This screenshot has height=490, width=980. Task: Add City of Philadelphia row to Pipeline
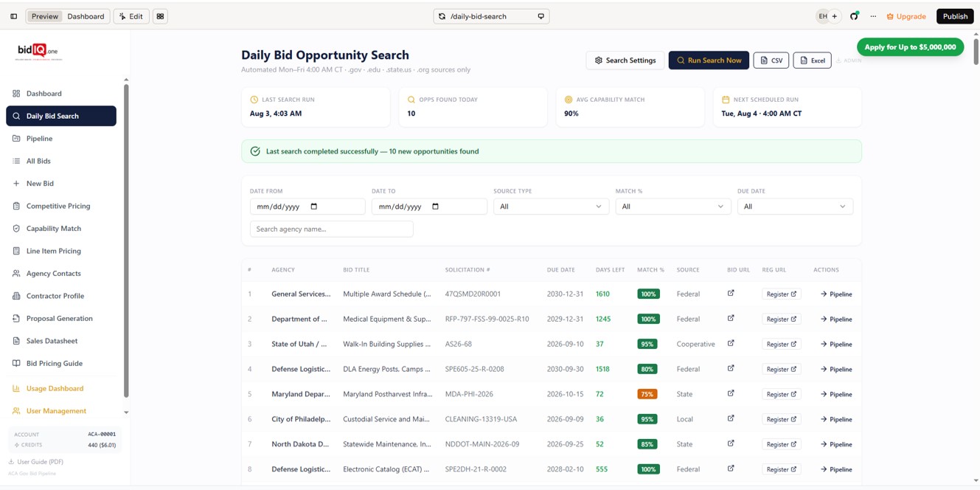coord(836,419)
